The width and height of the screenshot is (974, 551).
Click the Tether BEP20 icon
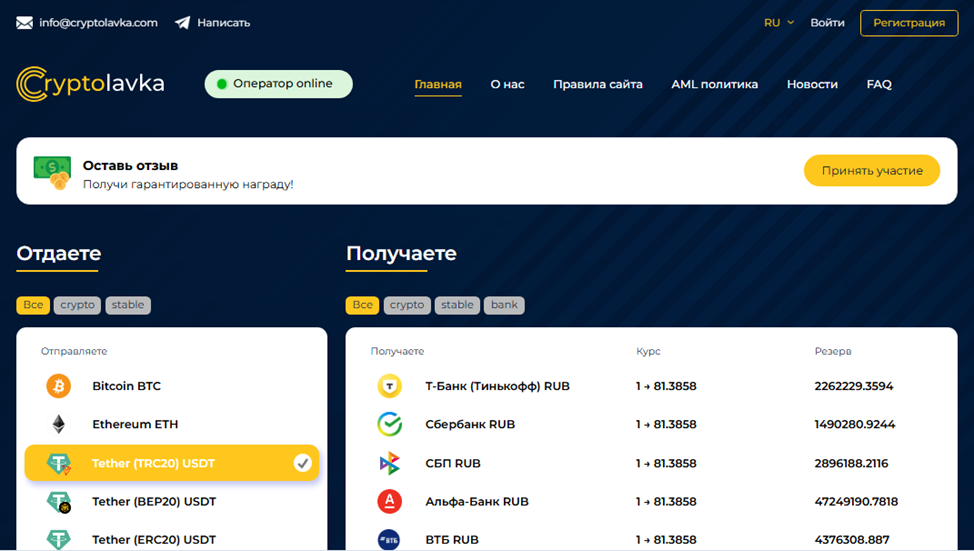59,502
